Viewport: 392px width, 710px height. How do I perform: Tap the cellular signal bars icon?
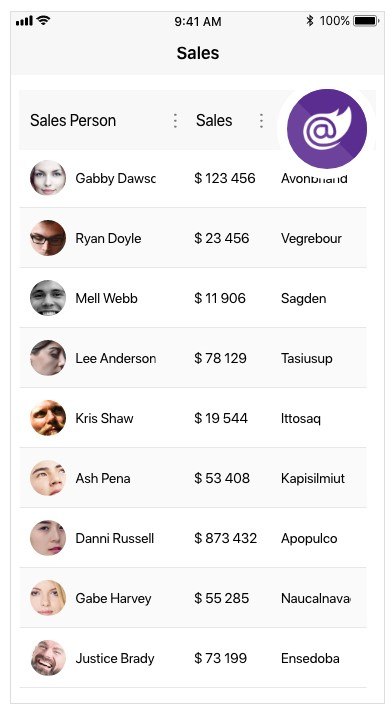pyautogui.click(x=24, y=21)
